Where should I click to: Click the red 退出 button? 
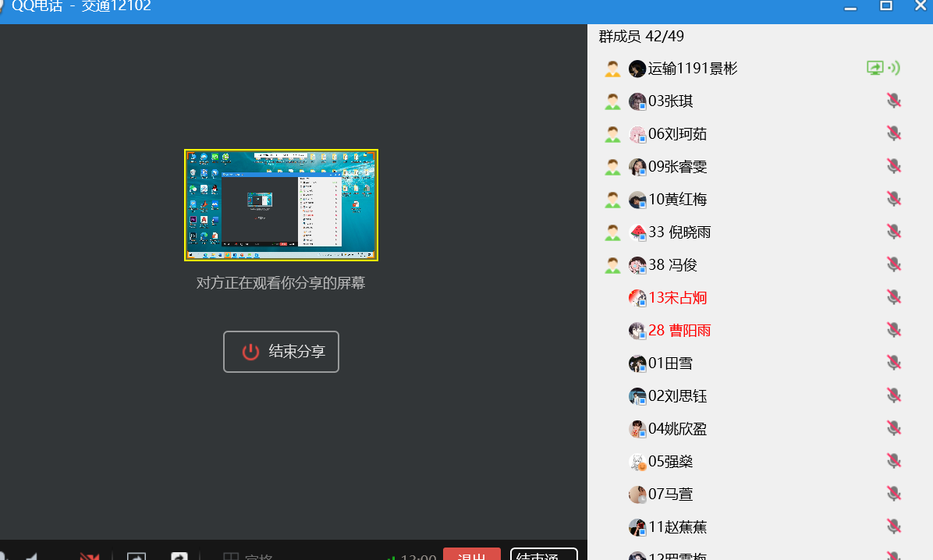(471, 555)
